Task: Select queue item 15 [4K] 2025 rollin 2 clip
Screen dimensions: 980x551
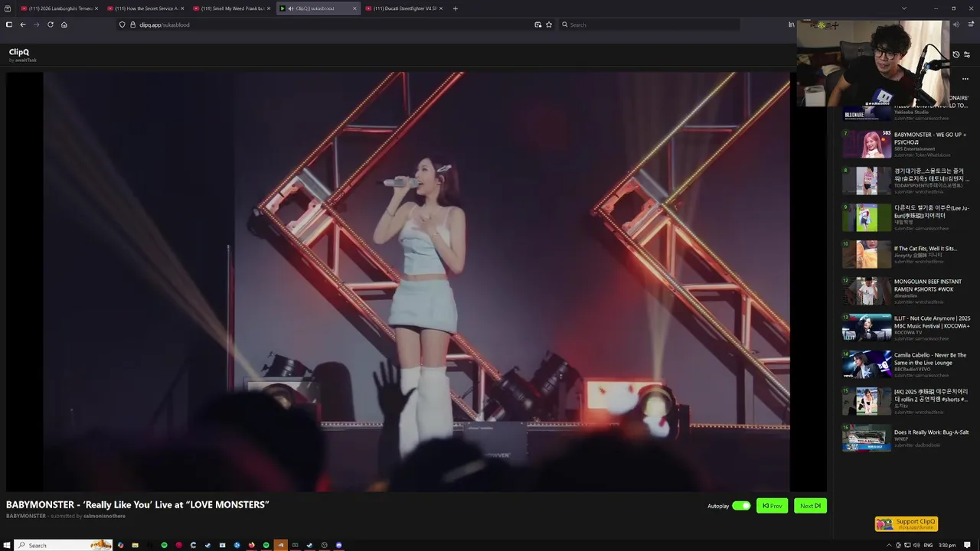Action: click(906, 401)
